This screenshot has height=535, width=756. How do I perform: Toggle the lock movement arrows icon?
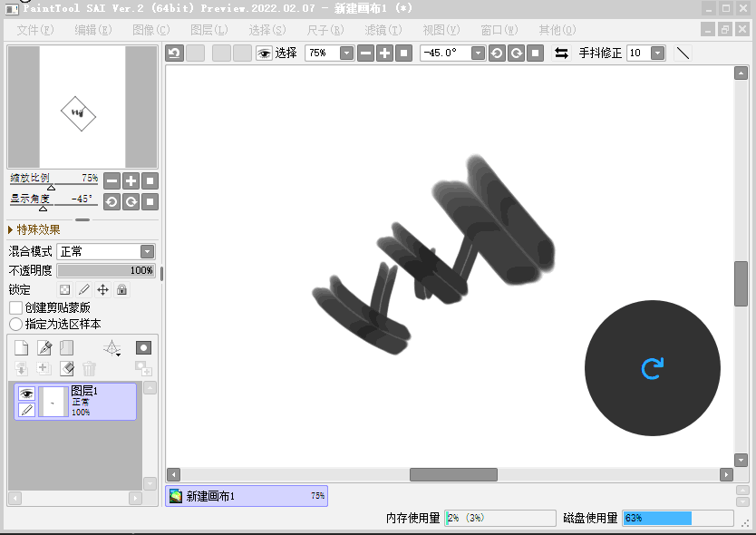pos(102,289)
